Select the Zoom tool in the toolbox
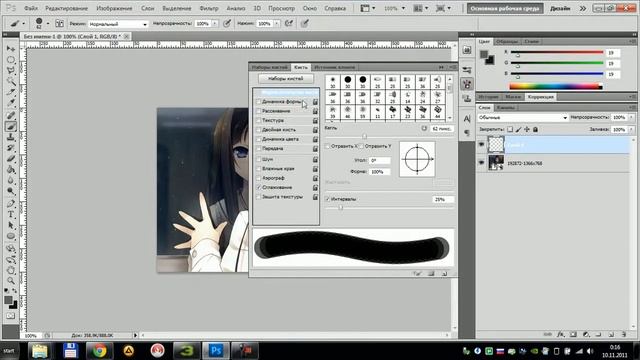 tap(11, 280)
